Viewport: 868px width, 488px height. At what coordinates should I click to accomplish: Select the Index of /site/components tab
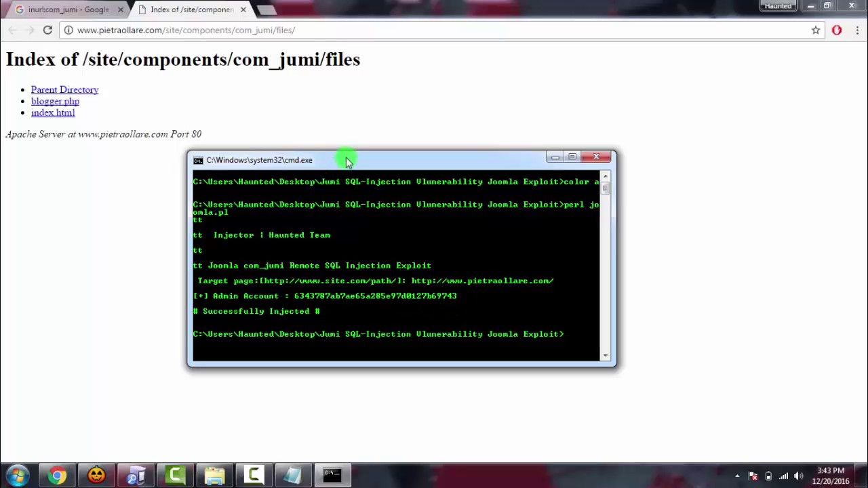(x=193, y=9)
